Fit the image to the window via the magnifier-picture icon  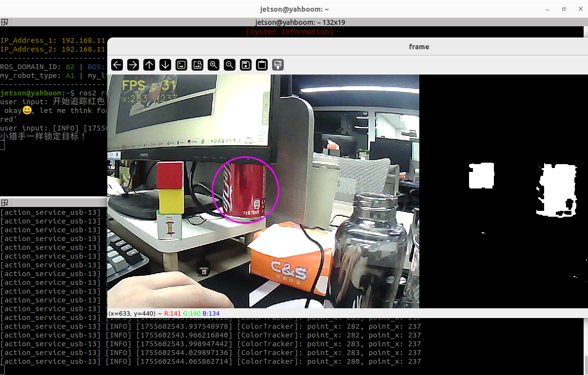[197, 65]
